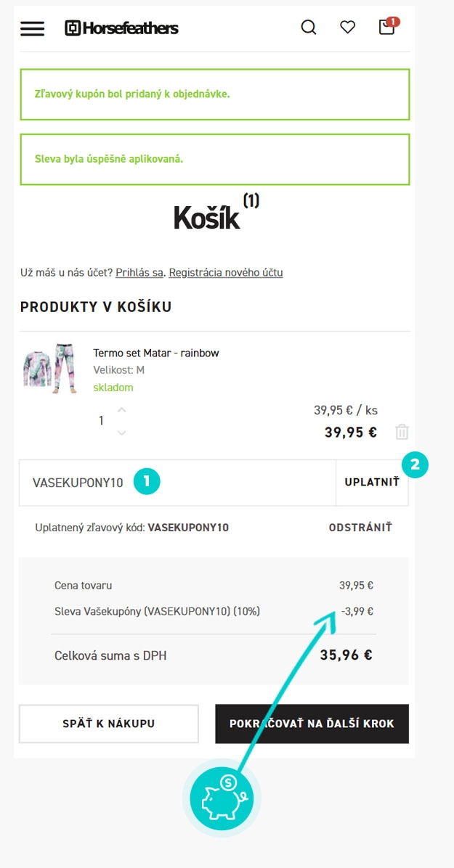Viewport: 454px width, 868px height.
Task: Open the shopping cart icon
Action: click(x=387, y=28)
